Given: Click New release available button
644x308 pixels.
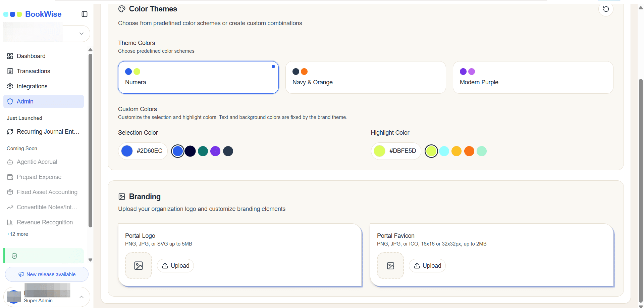Looking at the screenshot, I should (x=47, y=274).
